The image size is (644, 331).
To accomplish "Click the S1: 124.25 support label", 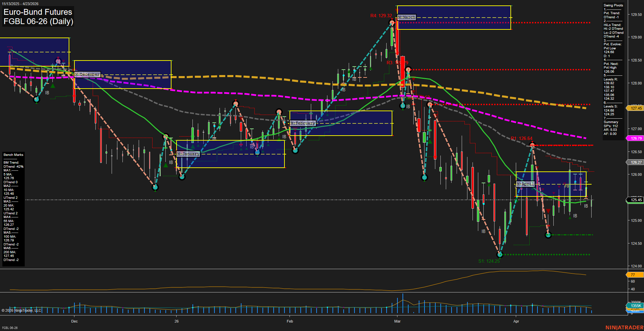I will [489, 261].
